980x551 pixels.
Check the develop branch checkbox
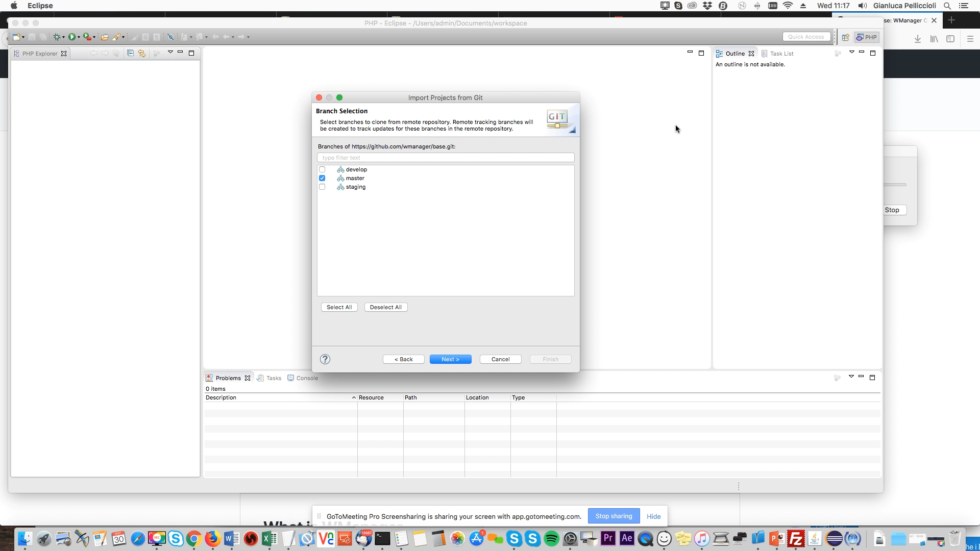tap(322, 169)
